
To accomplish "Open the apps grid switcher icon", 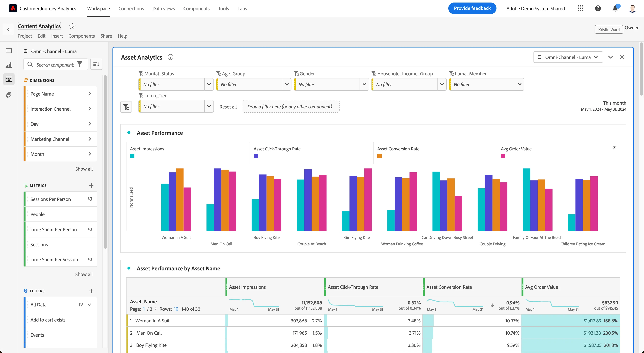I will point(581,8).
